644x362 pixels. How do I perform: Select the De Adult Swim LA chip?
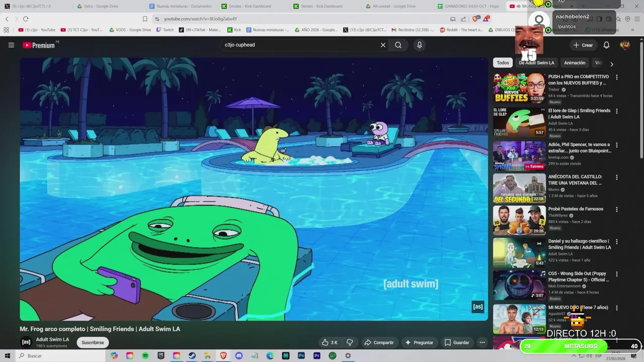pos(536,63)
